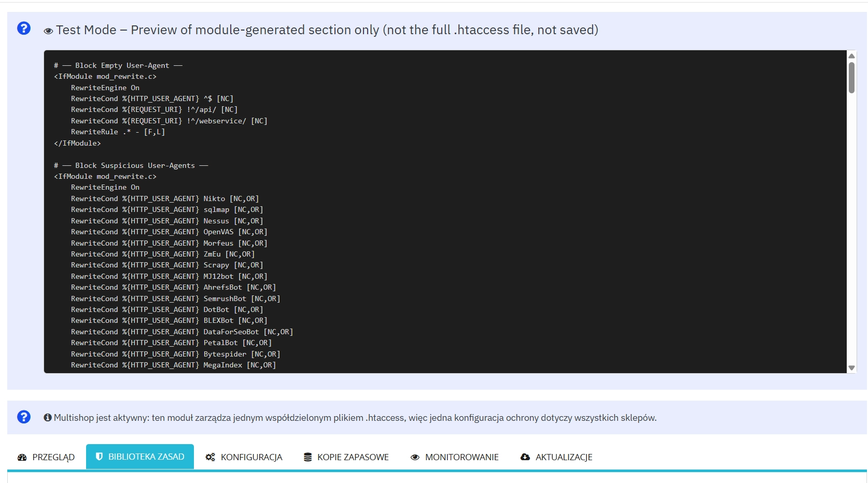This screenshot has height=483, width=868.
Task: Click the eye preview icon near Test Mode title
Action: [48, 31]
